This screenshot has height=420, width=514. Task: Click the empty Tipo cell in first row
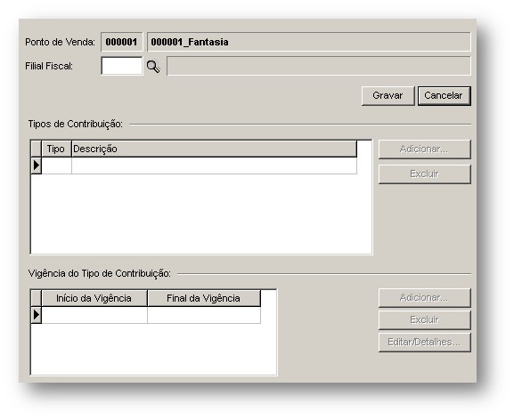(x=56, y=166)
